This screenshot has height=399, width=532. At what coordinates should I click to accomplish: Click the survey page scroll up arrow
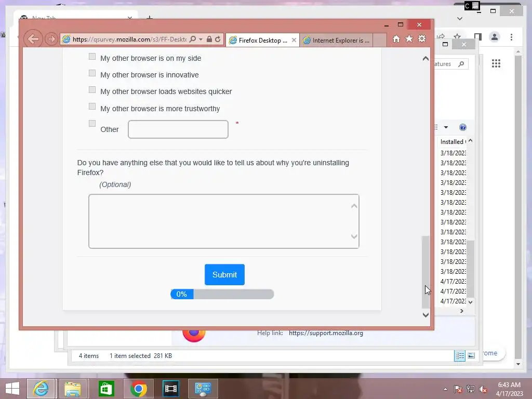point(425,59)
